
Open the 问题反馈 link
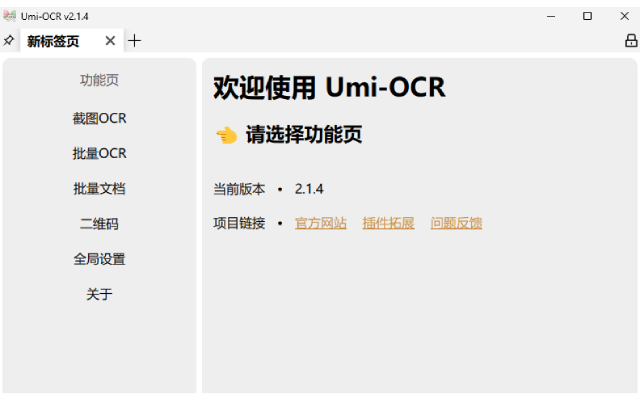456,223
